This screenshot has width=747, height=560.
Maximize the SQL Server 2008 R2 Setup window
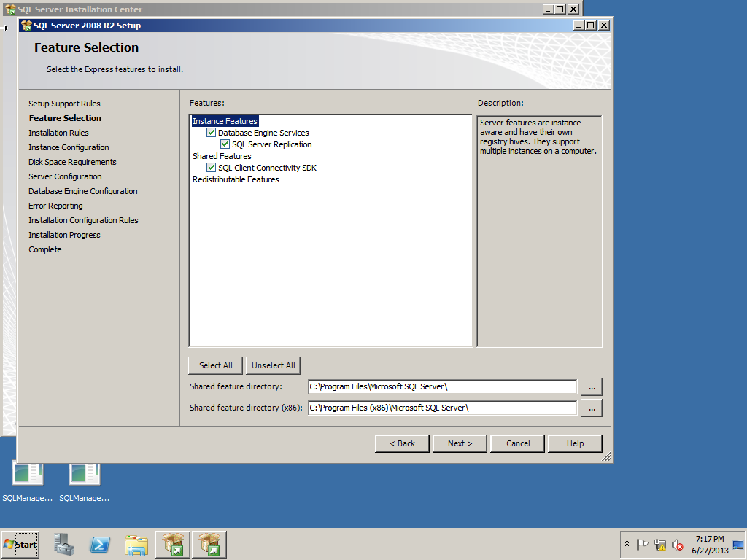[x=591, y=26]
